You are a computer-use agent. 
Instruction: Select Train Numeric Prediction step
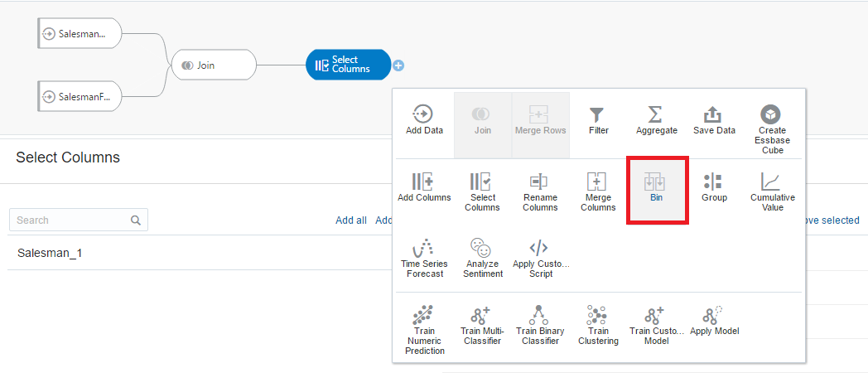coord(424,330)
